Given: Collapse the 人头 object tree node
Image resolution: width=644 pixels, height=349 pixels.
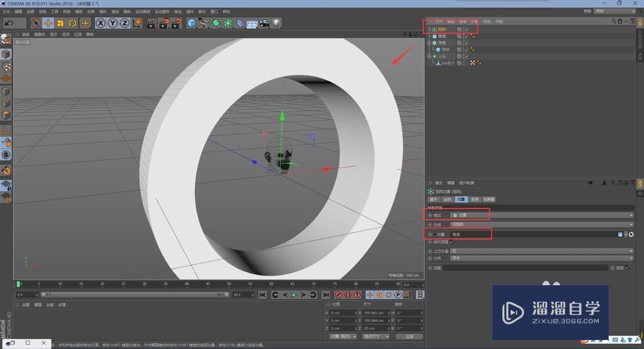Looking at the screenshot, I should tap(429, 56).
